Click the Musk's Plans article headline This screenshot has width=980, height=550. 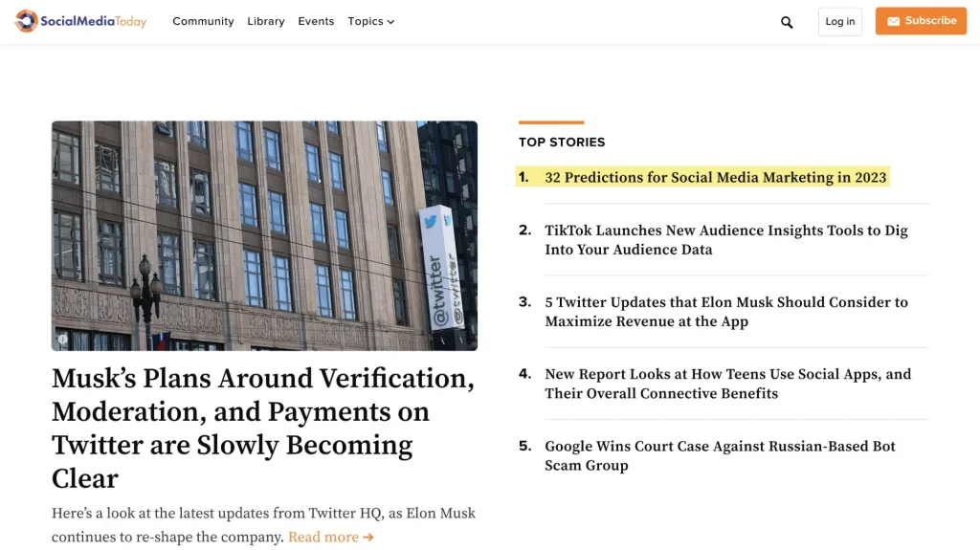click(262, 429)
